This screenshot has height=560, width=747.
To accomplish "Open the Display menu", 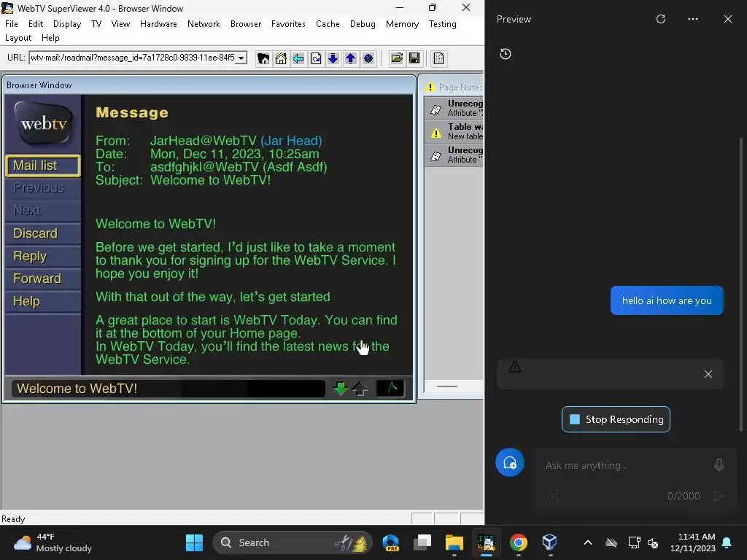I will click(x=67, y=24).
